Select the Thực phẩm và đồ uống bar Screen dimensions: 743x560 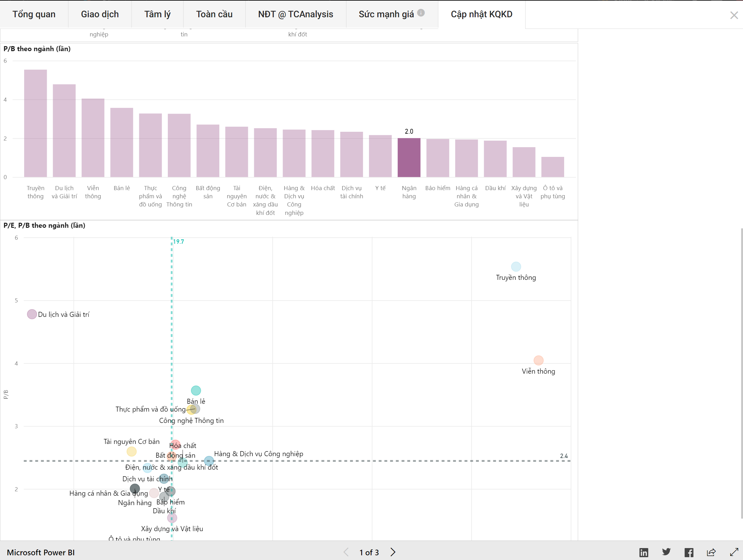click(x=151, y=145)
